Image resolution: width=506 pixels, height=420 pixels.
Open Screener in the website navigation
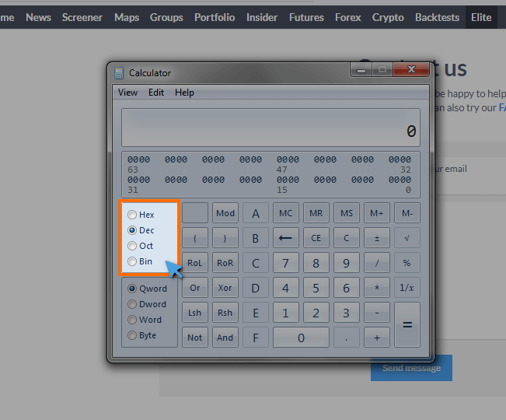(x=82, y=17)
